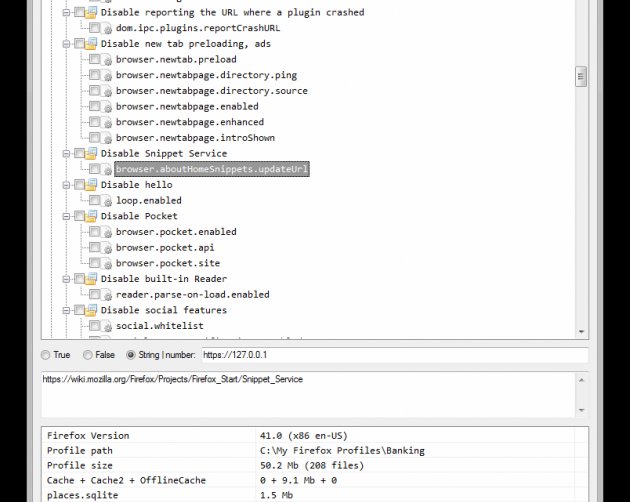Click the gear icon beside dom.ipc.plugins.reportCrashURL
The image size is (630, 502).
[107, 28]
